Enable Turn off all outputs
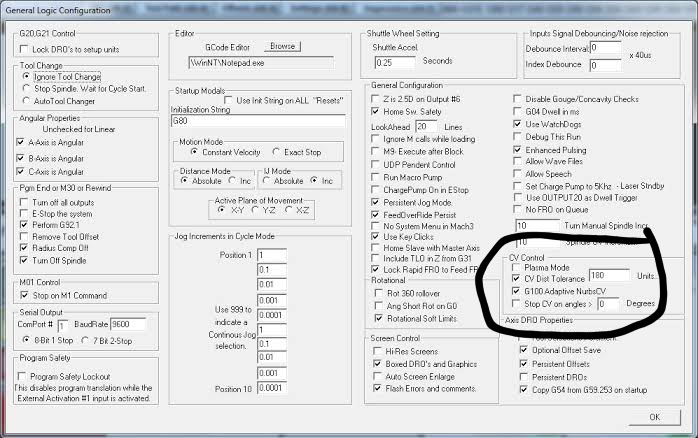Image resolution: width=698 pixels, height=438 pixels. [x=24, y=202]
